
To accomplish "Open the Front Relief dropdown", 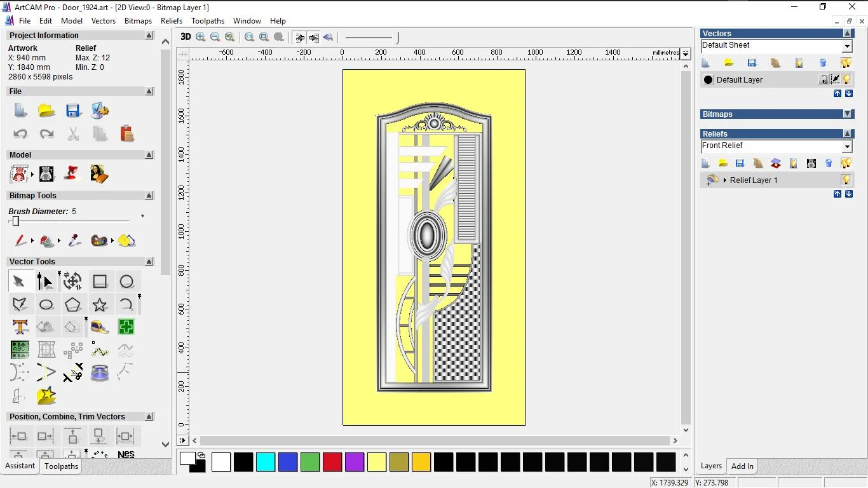I will pyautogui.click(x=848, y=146).
